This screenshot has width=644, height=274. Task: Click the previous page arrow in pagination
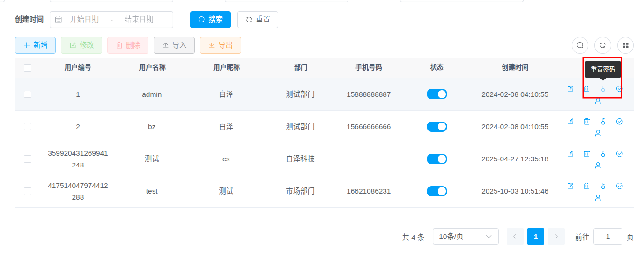(x=515, y=237)
